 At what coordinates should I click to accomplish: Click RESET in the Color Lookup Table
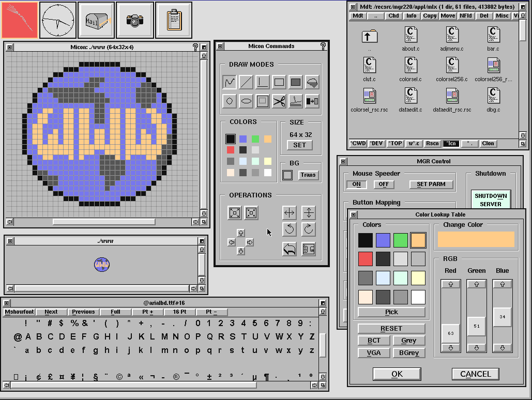[391, 328]
